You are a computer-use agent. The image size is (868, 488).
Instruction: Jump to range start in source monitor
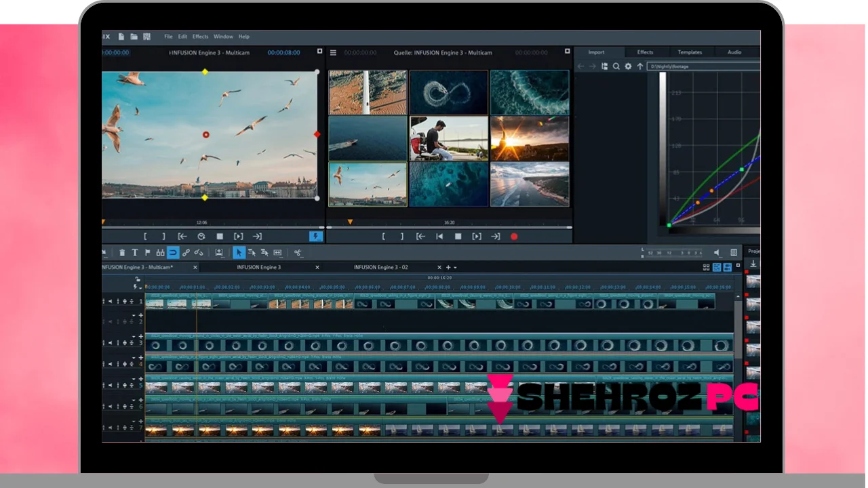coord(420,237)
